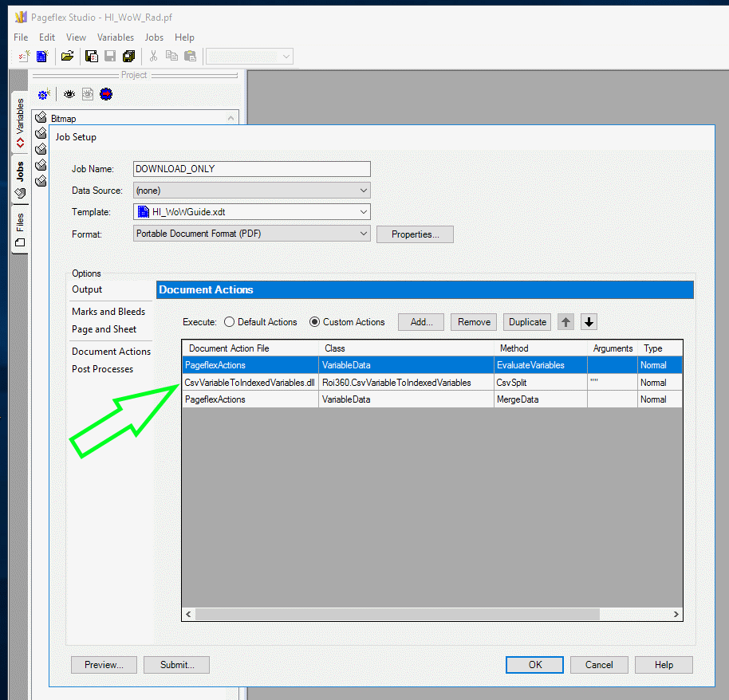The width and height of the screenshot is (729, 700).
Task: Click the Help button in Job Setup
Action: (664, 665)
